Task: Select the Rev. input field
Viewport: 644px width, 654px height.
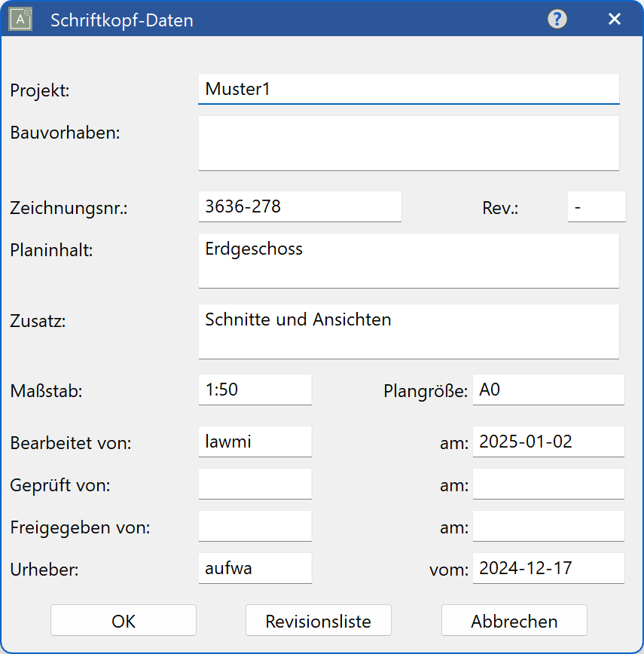Action: coord(596,206)
